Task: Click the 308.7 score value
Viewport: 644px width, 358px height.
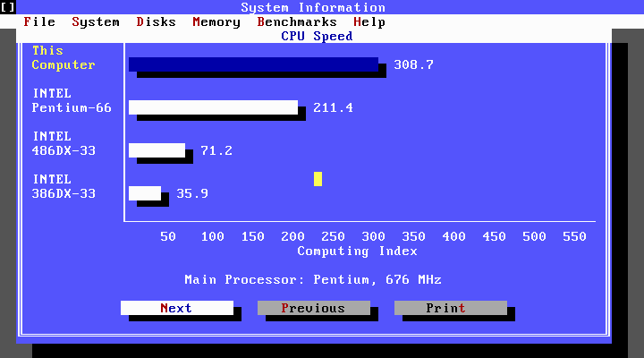Action: [x=413, y=64]
